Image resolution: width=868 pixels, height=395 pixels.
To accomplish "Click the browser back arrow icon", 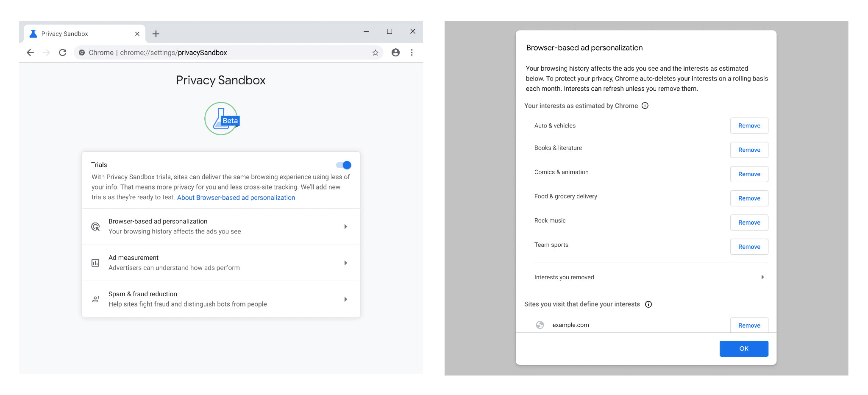I will coord(30,53).
